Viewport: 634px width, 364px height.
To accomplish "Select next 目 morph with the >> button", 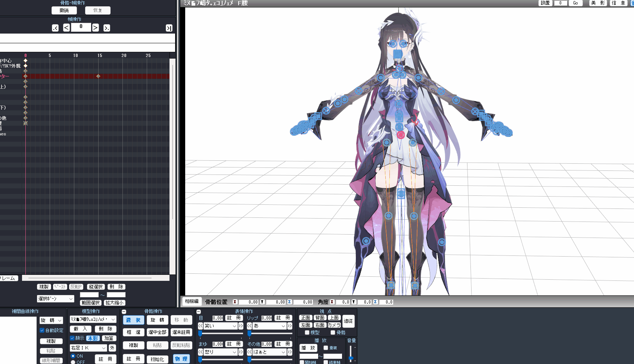I will coord(241,326).
